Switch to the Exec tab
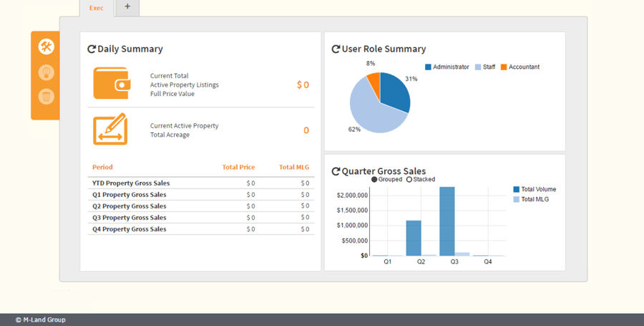Image resolution: width=644 pixels, height=326 pixels. click(x=96, y=8)
